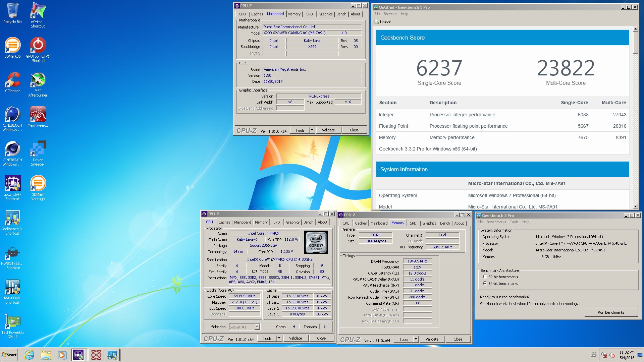Click the Upload icon in Geekbench results
644x362 pixels.
coord(377,22)
